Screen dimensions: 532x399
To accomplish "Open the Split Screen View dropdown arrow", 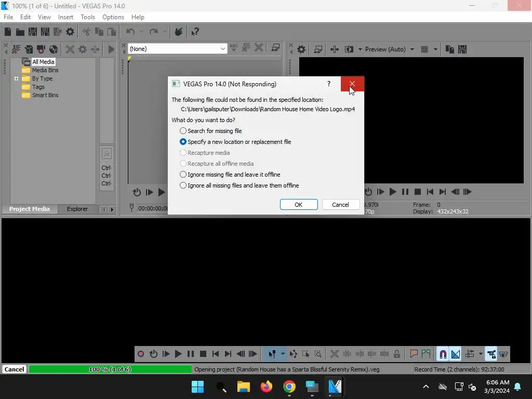I will click(360, 49).
